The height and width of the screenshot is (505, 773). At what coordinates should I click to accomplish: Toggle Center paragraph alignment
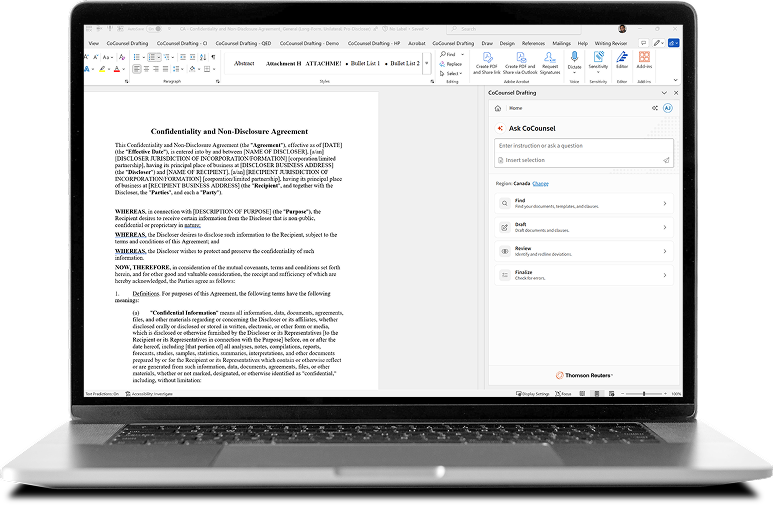[146, 69]
